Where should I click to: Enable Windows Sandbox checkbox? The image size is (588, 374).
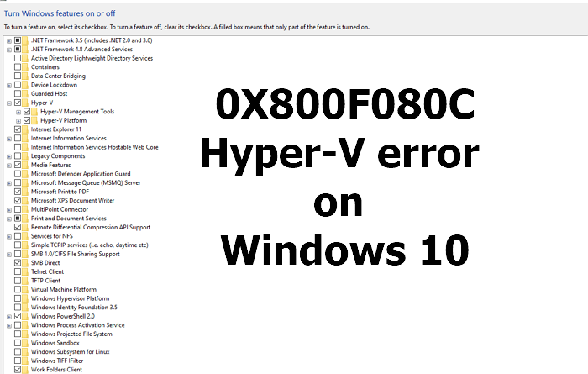click(18, 343)
